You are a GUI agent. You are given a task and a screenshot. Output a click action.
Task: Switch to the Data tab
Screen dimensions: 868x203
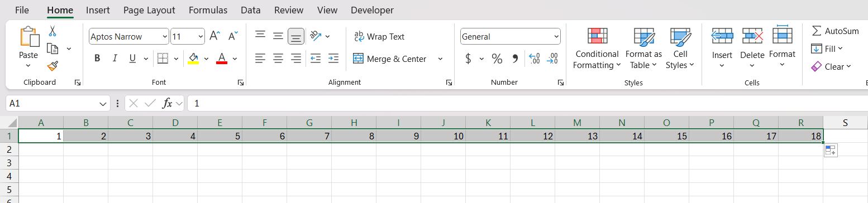[251, 10]
